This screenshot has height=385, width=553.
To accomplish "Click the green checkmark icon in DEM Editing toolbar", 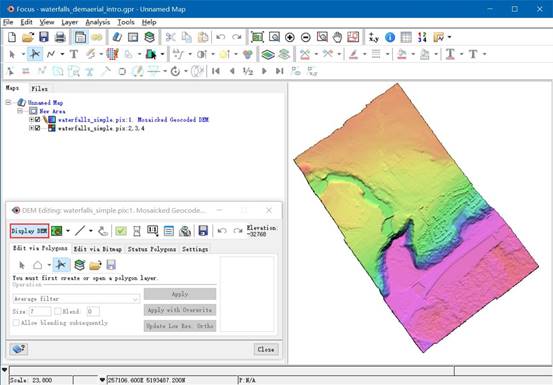I will point(121,231).
